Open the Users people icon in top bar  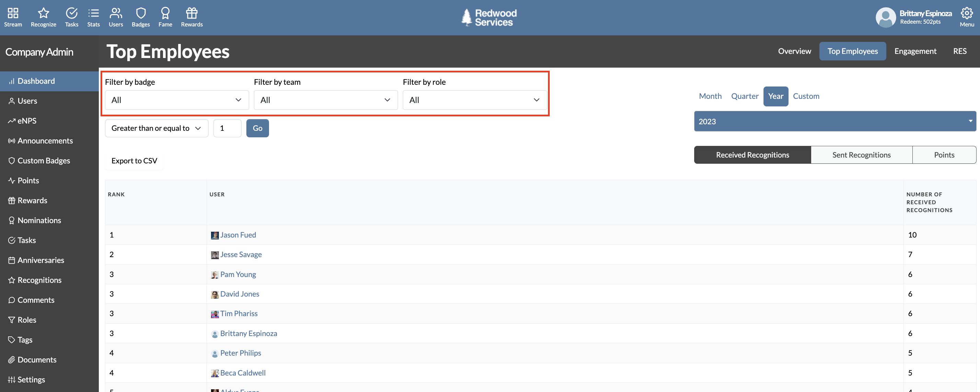point(116,13)
